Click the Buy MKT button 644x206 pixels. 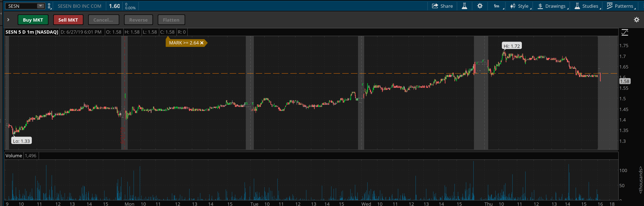point(33,20)
